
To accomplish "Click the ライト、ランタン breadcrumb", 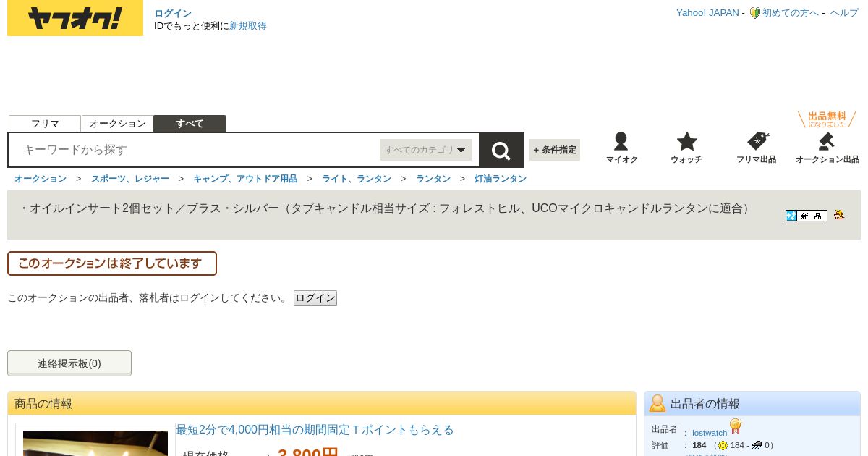I will (x=357, y=179).
